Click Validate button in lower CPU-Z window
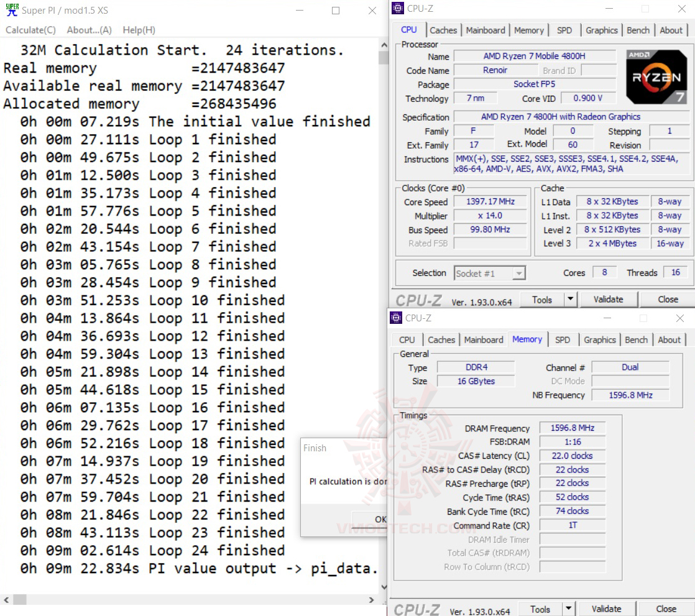695x616 pixels. click(606, 609)
